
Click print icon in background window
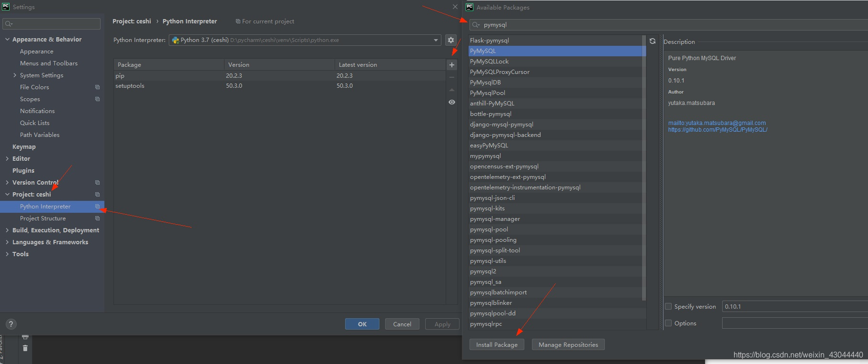[x=25, y=337]
